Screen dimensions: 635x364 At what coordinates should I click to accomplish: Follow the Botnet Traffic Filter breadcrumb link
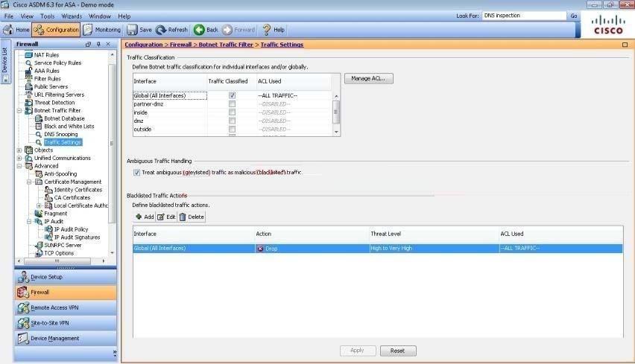(226, 45)
